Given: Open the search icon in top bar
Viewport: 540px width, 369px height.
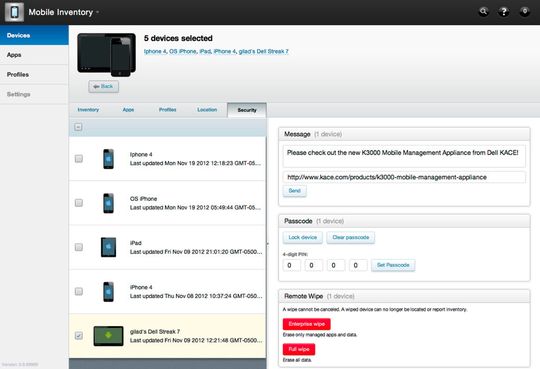Looking at the screenshot, I should (x=484, y=12).
